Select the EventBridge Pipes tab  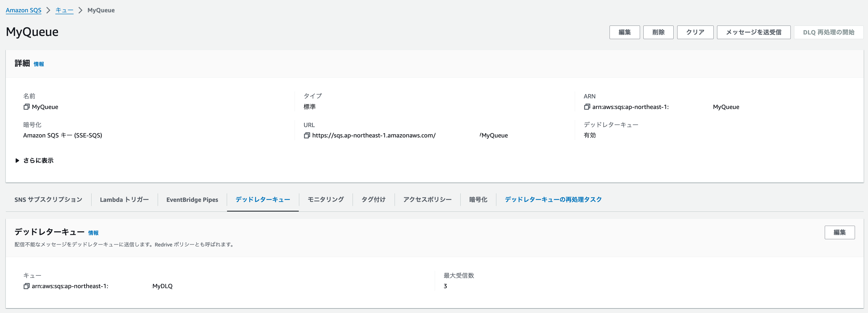192,199
